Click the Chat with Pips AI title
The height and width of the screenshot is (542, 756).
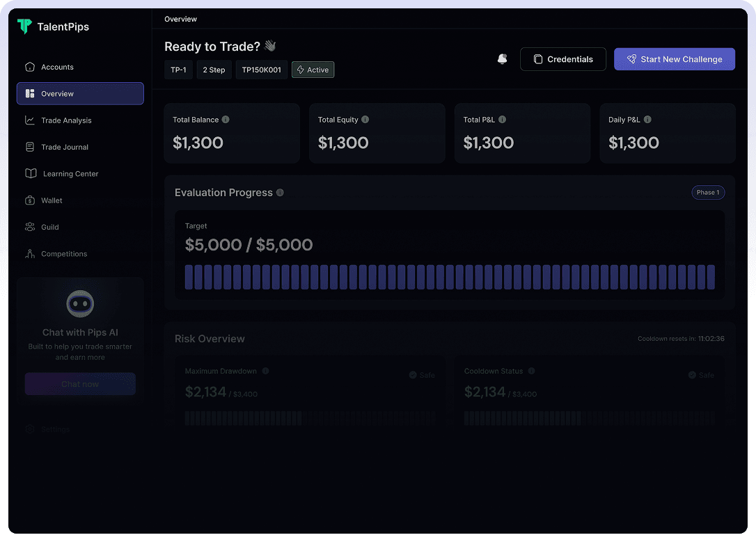click(80, 333)
